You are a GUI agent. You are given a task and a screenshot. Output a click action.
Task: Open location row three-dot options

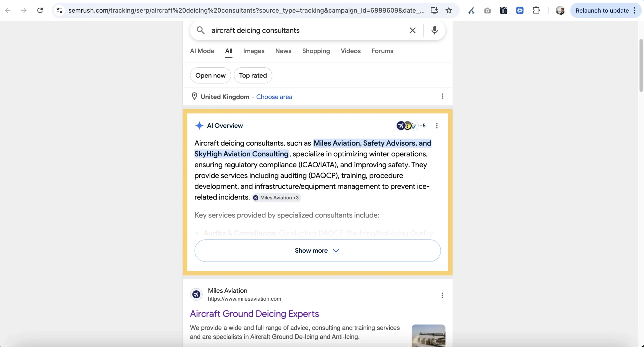(x=442, y=96)
